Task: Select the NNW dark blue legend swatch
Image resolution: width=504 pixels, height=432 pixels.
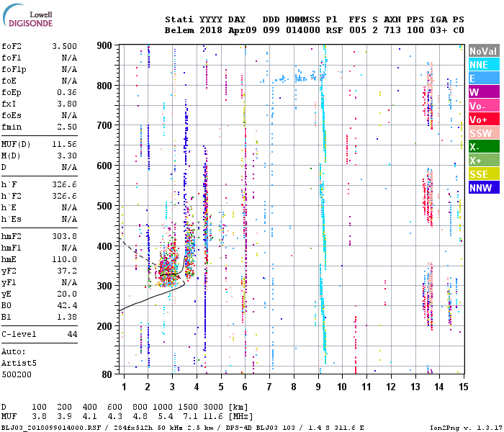Action: click(x=484, y=188)
